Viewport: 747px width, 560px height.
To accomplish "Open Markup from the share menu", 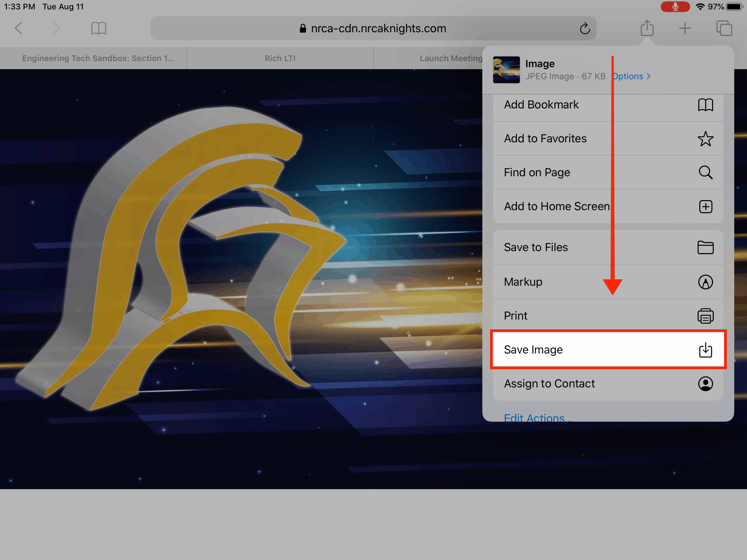I will pyautogui.click(x=608, y=282).
